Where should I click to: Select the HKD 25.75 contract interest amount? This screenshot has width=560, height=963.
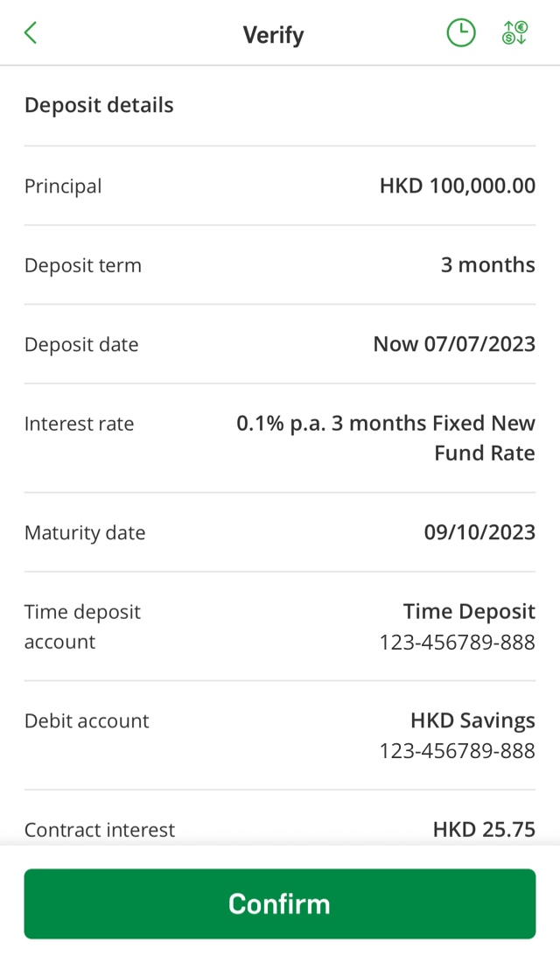tap(484, 830)
